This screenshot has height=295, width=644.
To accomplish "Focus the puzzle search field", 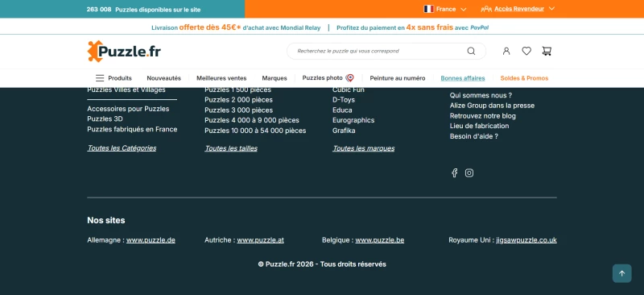I will coord(386,51).
